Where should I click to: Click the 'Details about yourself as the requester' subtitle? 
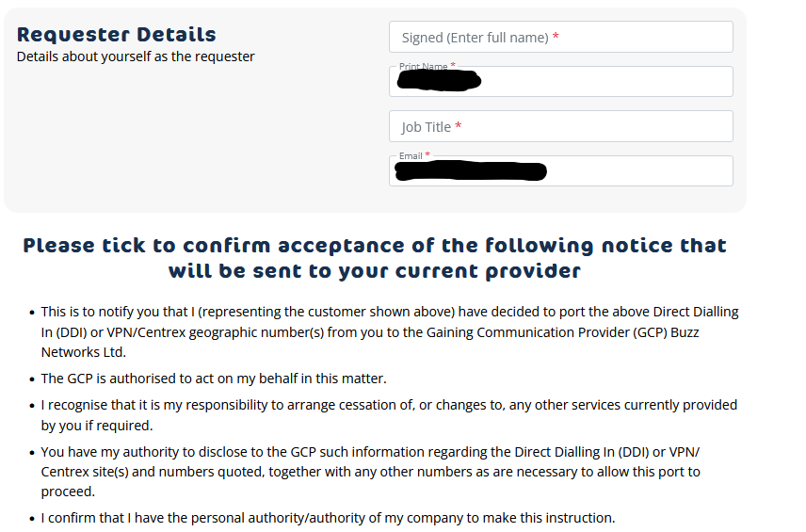pyautogui.click(x=136, y=56)
